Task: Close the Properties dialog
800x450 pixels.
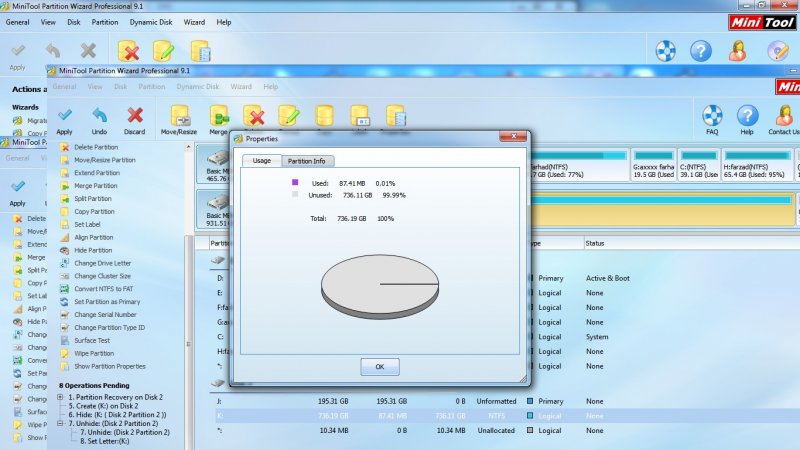Action: [x=513, y=136]
